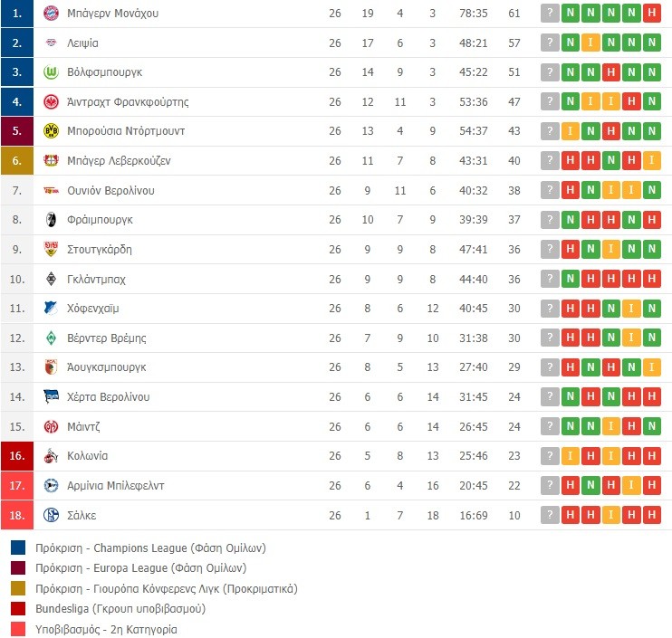Click the Schalke club crest

tap(51, 515)
